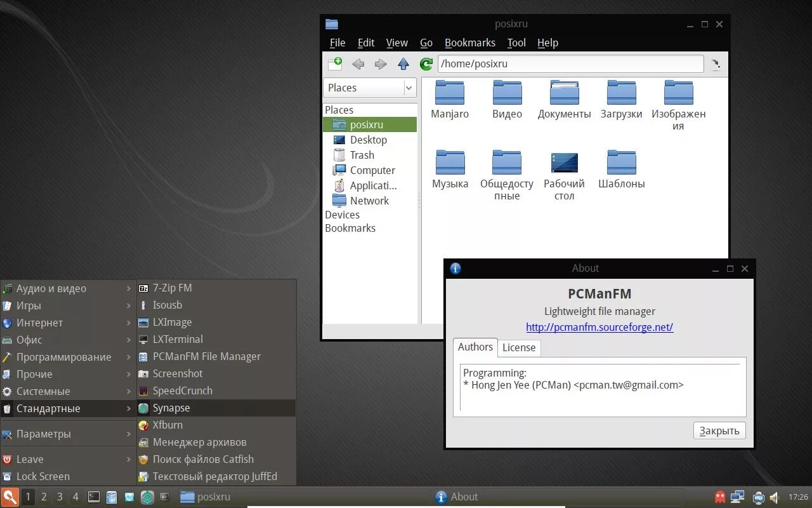Expand the Системные submenu
Screen dimensions: 812x508
[69, 391]
